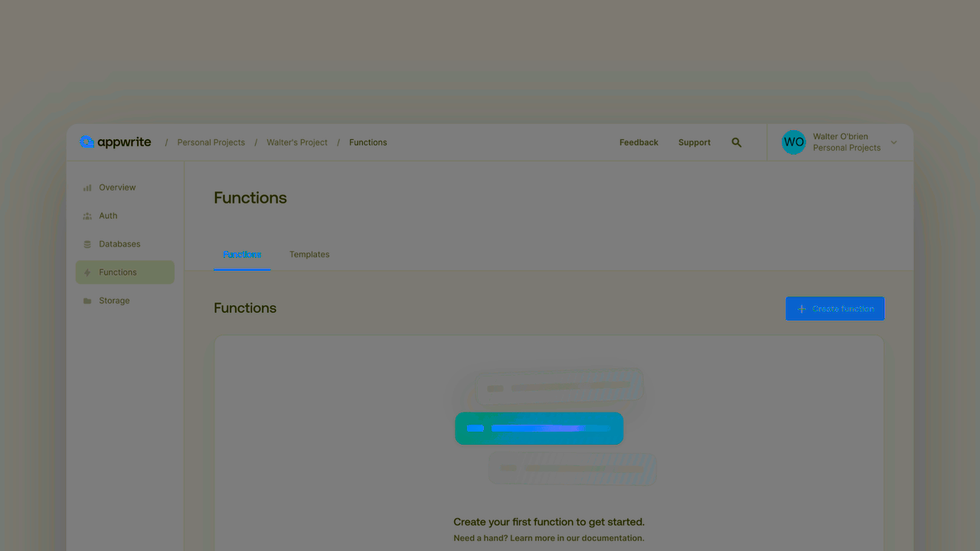Open the documentation link
The width and height of the screenshot is (980, 551).
[x=607, y=537]
